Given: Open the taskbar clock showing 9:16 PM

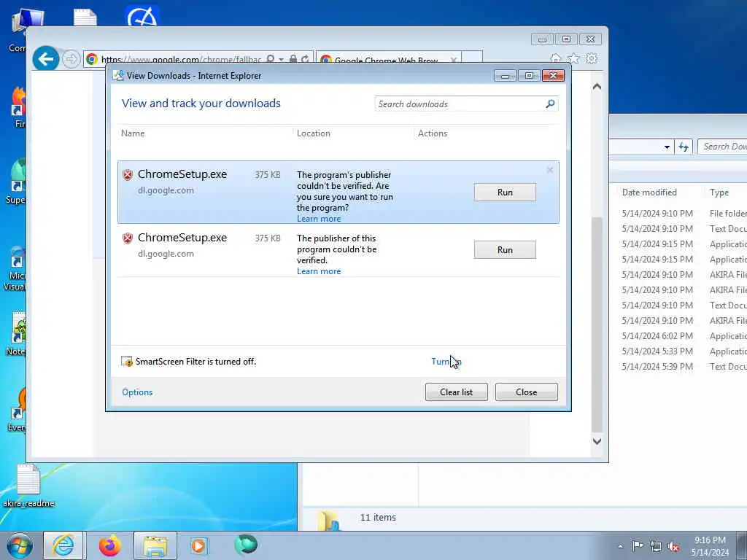Looking at the screenshot, I should point(710,546).
